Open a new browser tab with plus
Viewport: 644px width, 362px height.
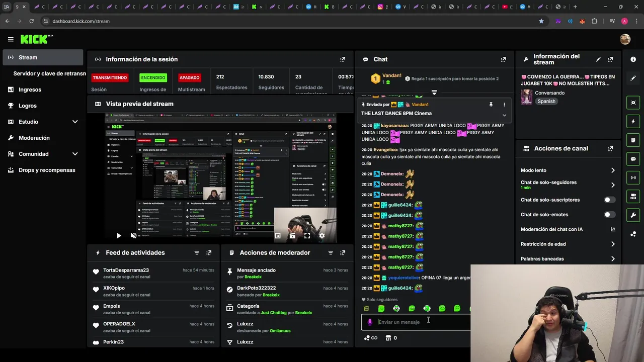(575, 7)
